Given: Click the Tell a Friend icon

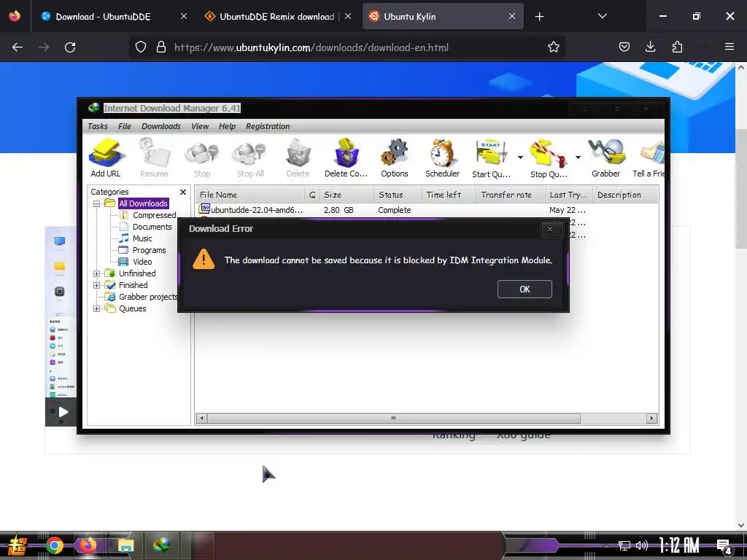Looking at the screenshot, I should point(649,158).
